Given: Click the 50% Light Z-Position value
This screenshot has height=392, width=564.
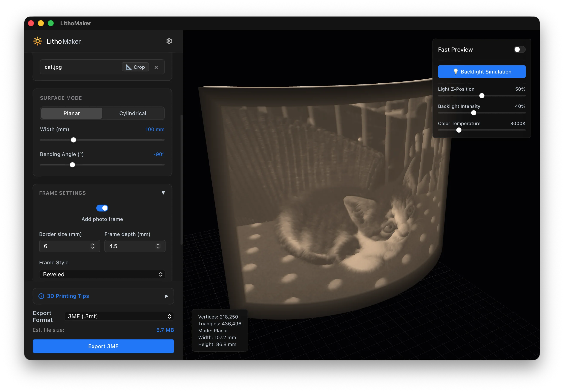Looking at the screenshot, I should point(520,89).
